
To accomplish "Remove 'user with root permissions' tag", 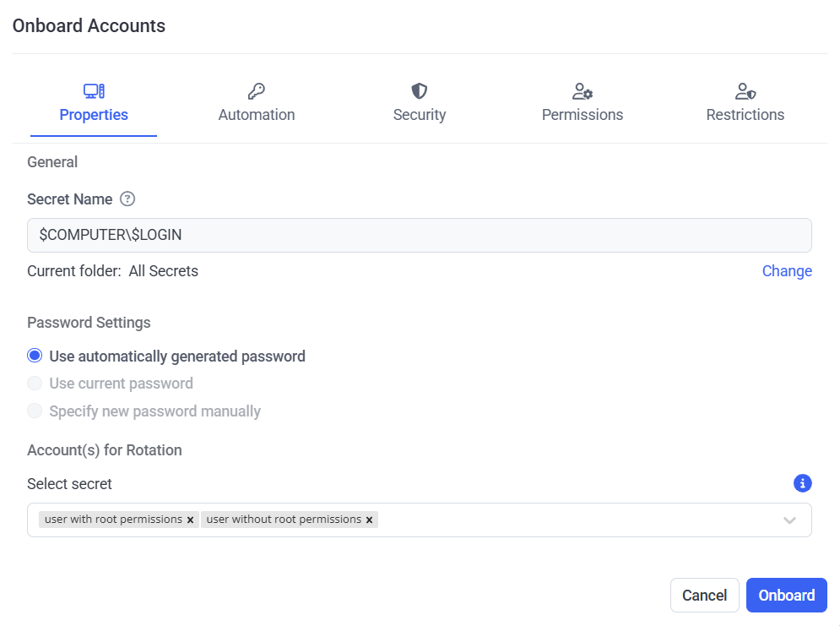I will click(x=191, y=520).
